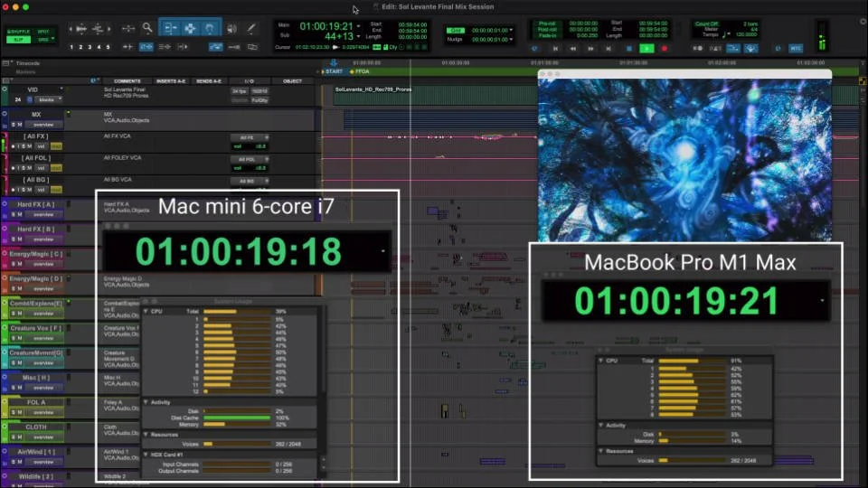
Task: Open VID track view selector blocks
Action: pyautogui.click(x=49, y=99)
